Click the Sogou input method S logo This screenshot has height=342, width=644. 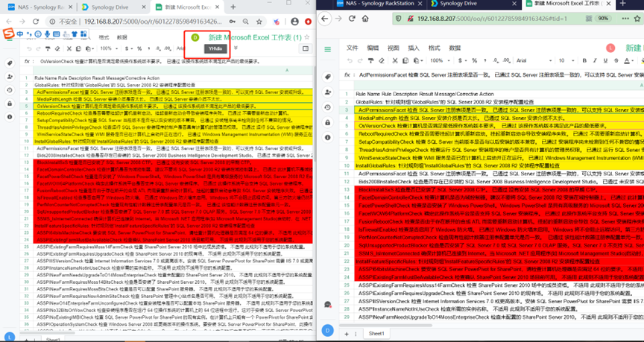(x=9, y=34)
